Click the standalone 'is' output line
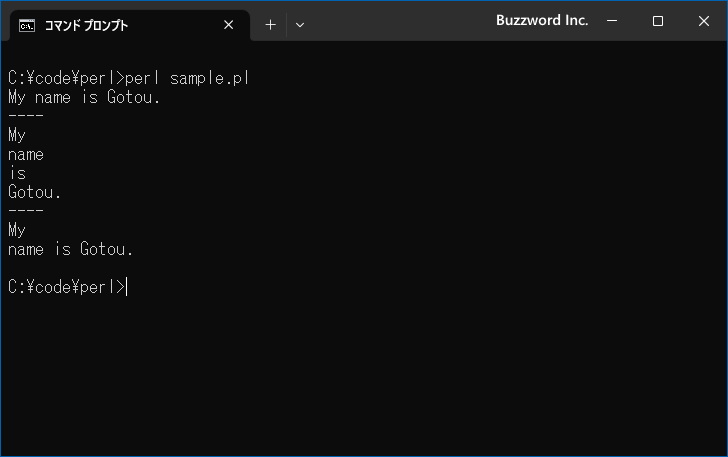This screenshot has height=457, width=728. 18,173
